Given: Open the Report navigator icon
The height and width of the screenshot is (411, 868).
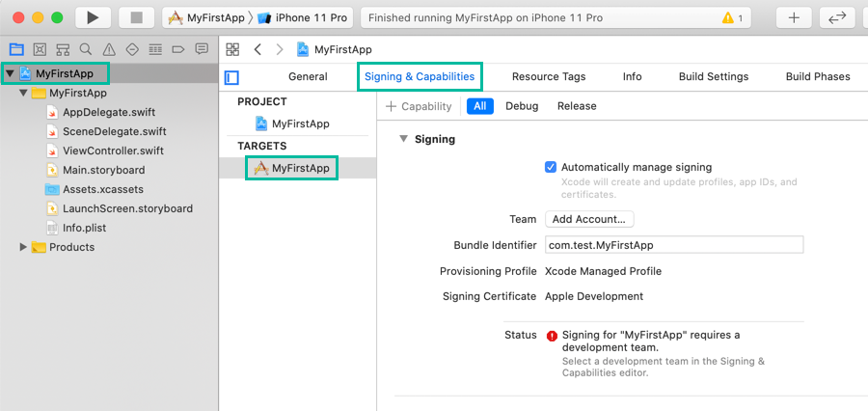Looking at the screenshot, I should 202,49.
